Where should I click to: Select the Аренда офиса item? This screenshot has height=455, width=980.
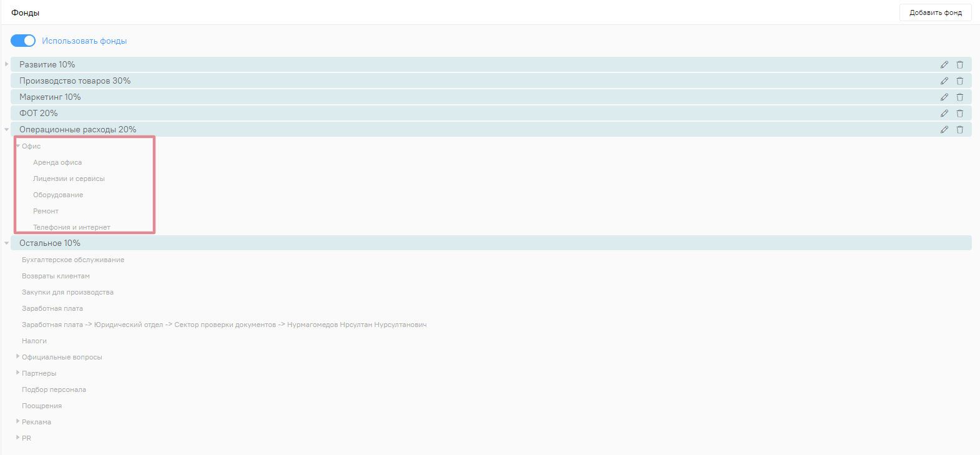57,162
